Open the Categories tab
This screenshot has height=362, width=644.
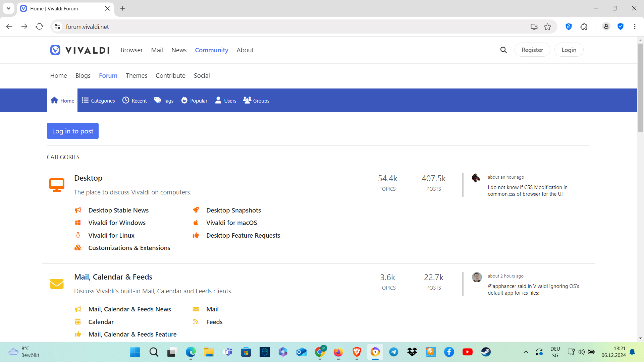98,101
